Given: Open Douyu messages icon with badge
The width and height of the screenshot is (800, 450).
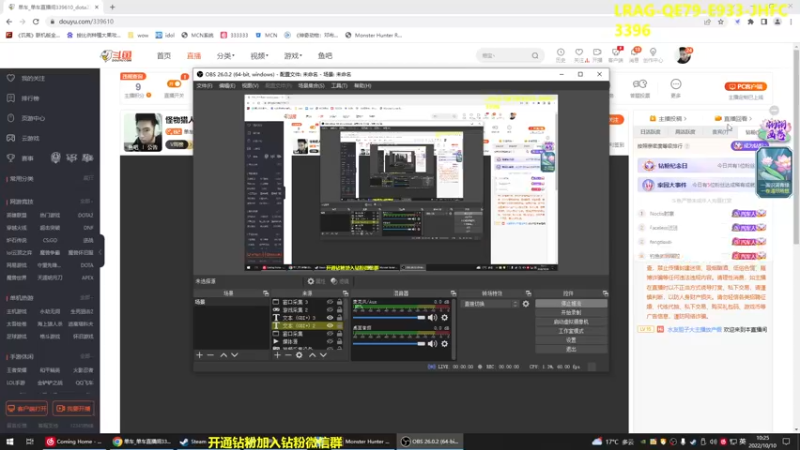Looking at the screenshot, I should pos(634,55).
